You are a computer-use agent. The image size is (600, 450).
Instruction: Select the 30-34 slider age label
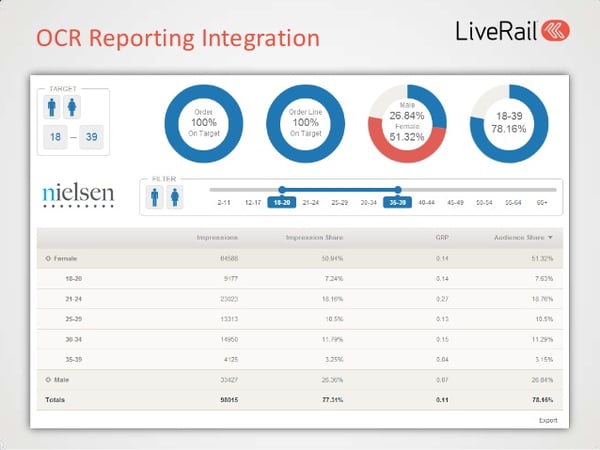coord(368,202)
